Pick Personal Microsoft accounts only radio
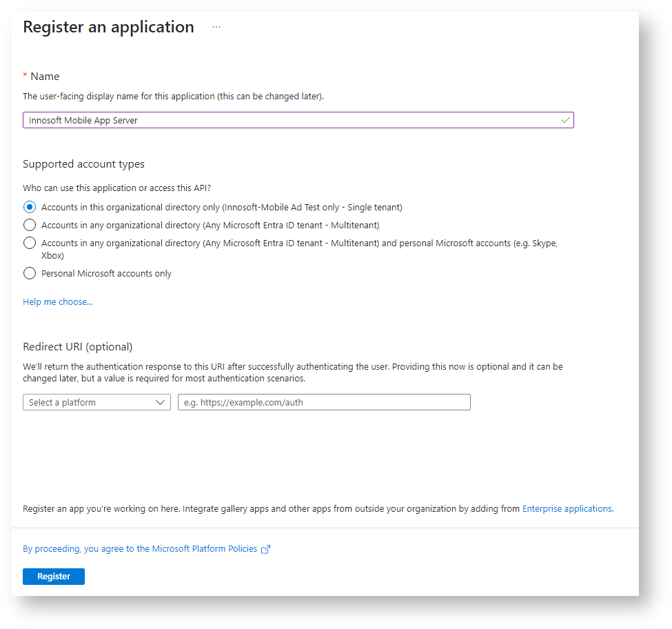The width and height of the screenshot is (672, 629). [x=30, y=273]
